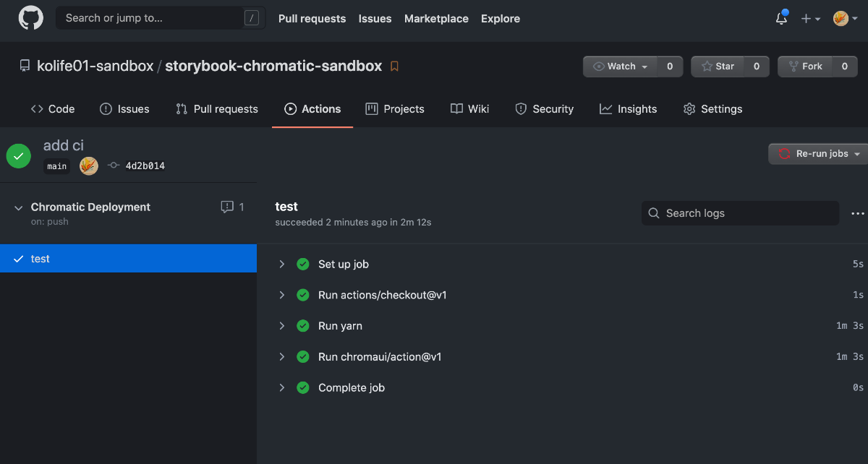Switch to the Issues repository tab
Image resolution: width=868 pixels, height=464 pixels.
click(124, 109)
